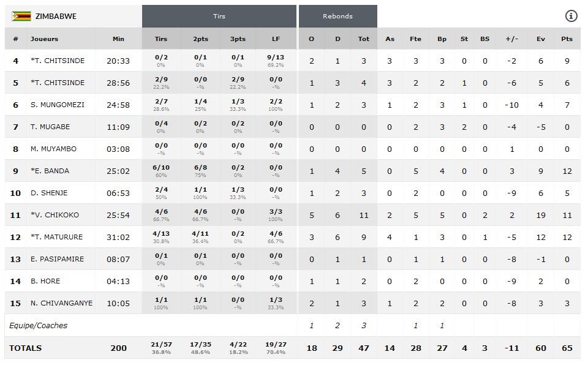The image size is (588, 368).
Task: Select the Rebonds group header
Action: pyautogui.click(x=337, y=16)
